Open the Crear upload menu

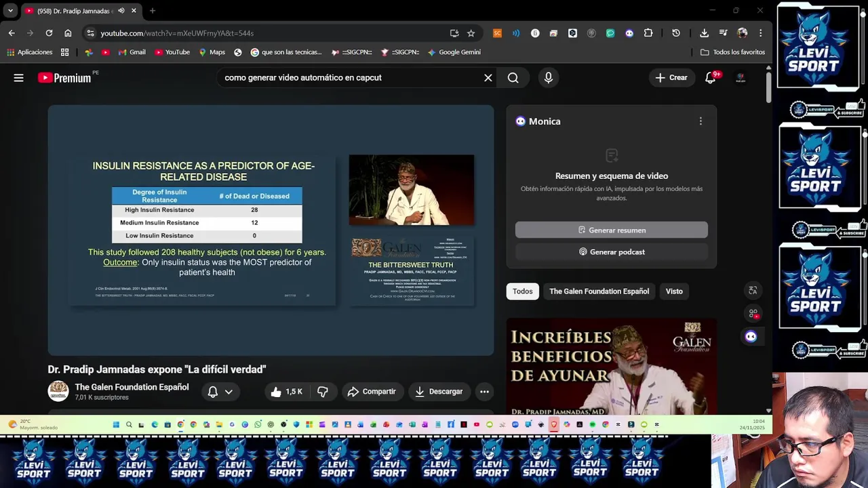point(671,78)
